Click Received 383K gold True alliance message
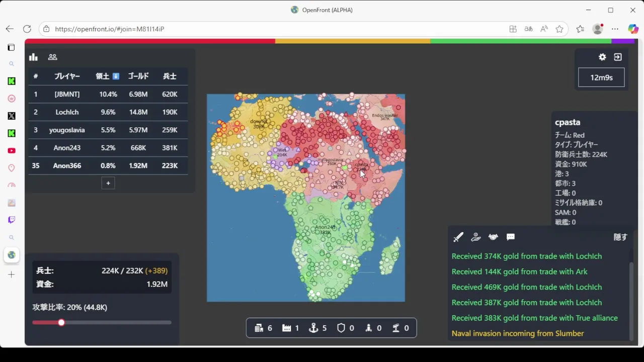The width and height of the screenshot is (644, 362). tap(534, 318)
